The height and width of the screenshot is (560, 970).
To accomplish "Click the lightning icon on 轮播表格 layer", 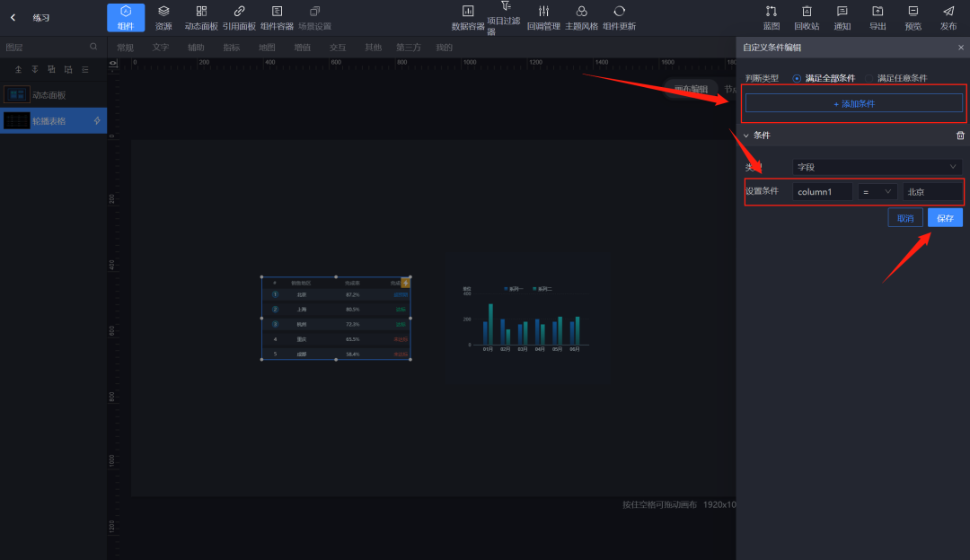I will 97,120.
